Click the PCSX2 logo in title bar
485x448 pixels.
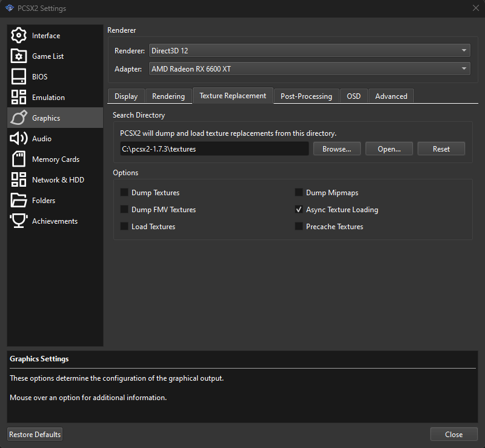tap(10, 8)
